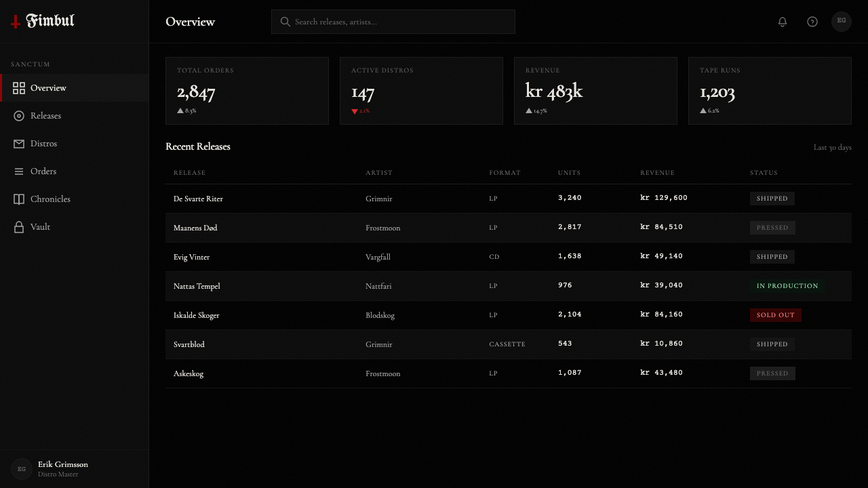Click artist Nattfari
Screen dimensions: 868x488
[x=378, y=286]
